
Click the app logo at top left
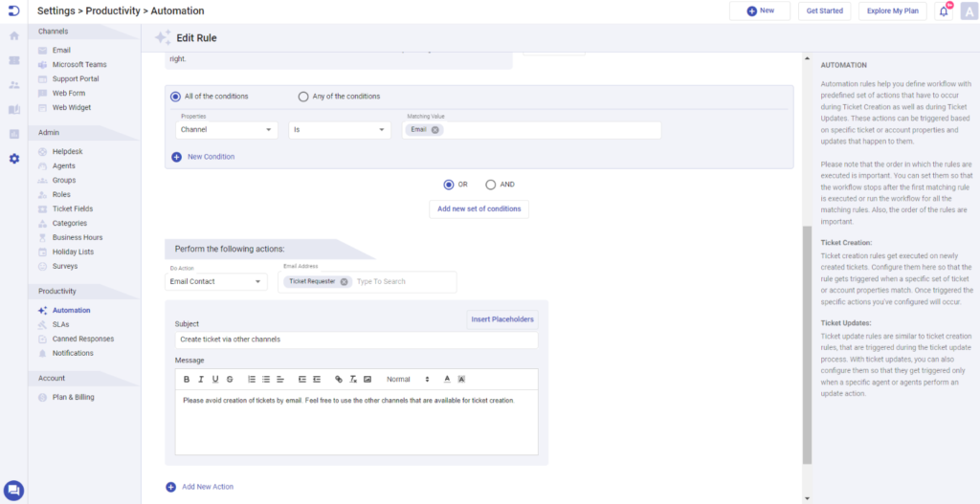point(13,11)
